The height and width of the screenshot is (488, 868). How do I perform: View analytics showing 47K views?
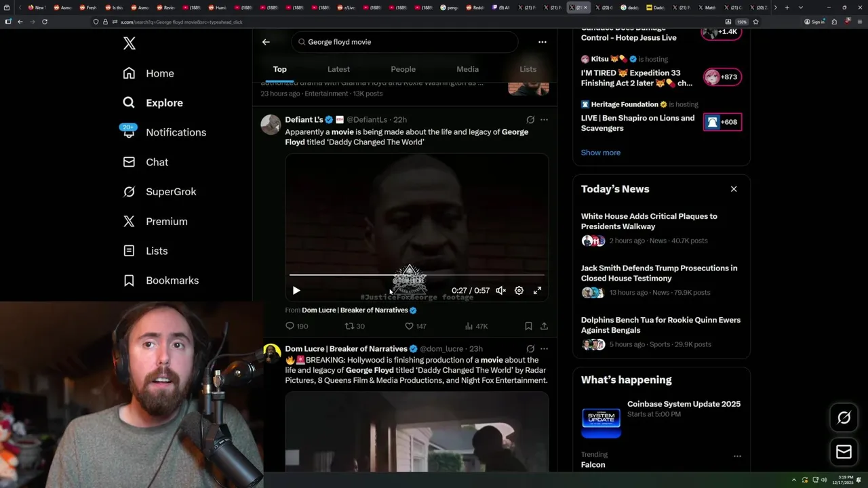[475, 326]
